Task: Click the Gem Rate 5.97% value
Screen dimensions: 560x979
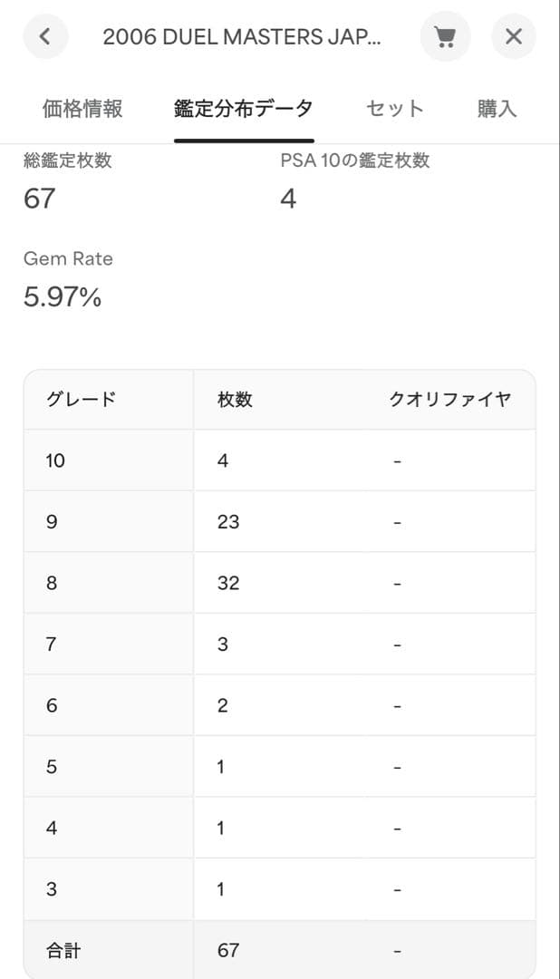Action: 63,296
